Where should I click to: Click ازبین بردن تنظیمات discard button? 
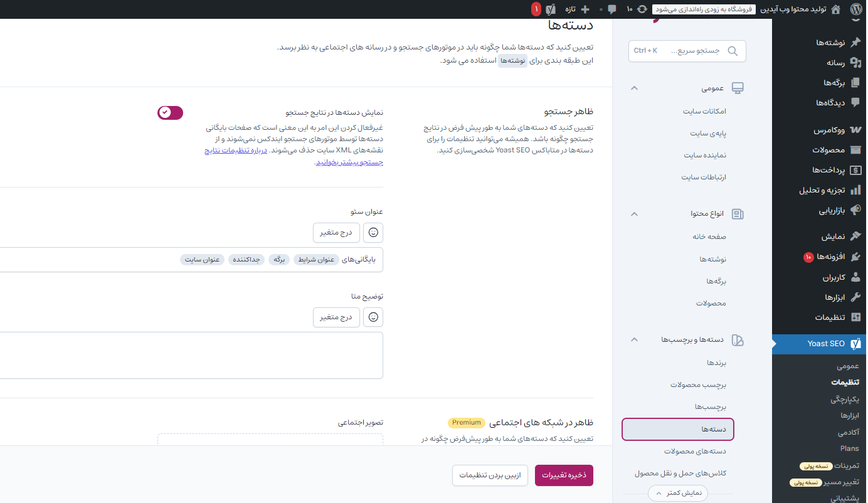[490, 475]
